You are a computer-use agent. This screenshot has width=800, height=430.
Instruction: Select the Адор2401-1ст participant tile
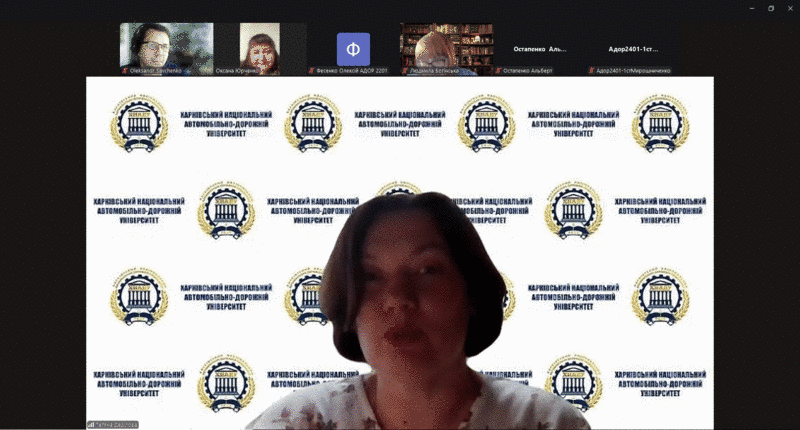[633, 48]
